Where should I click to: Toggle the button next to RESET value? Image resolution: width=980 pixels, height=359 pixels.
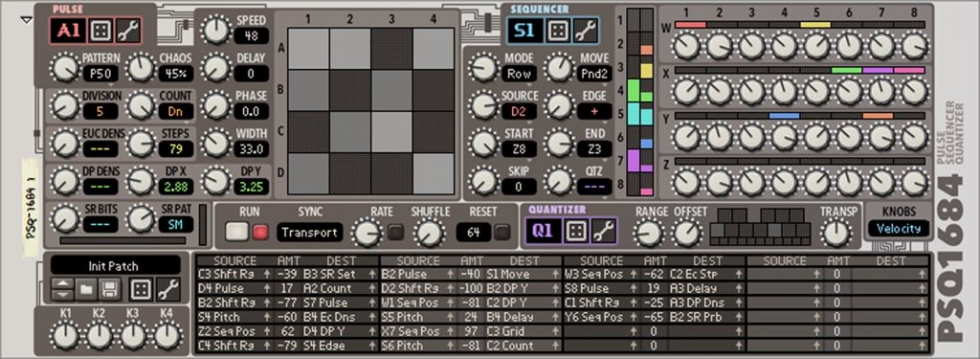[x=501, y=233]
